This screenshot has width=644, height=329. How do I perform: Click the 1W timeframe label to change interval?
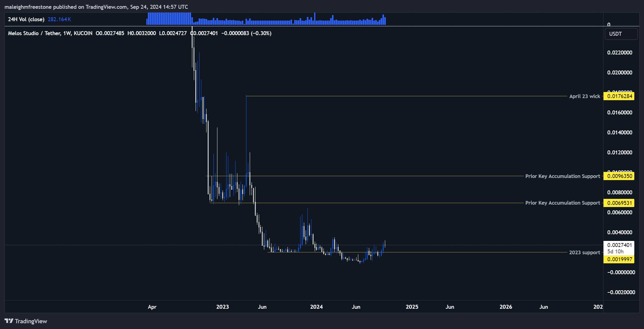64,33
